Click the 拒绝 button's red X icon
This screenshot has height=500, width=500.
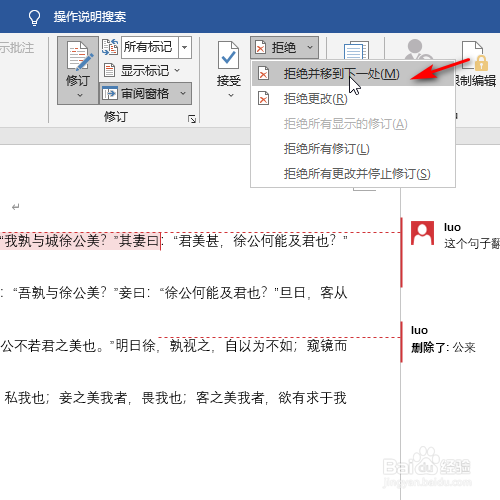pos(260,48)
